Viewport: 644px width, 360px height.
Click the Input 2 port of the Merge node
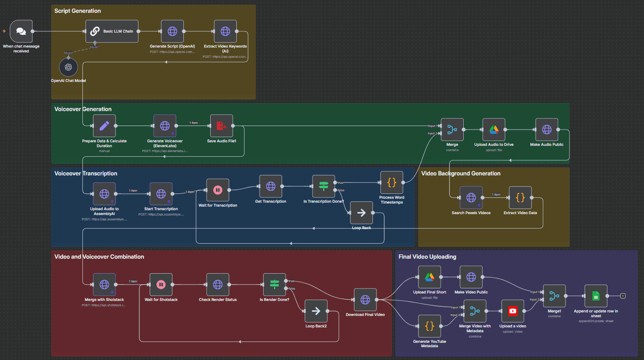click(x=440, y=133)
